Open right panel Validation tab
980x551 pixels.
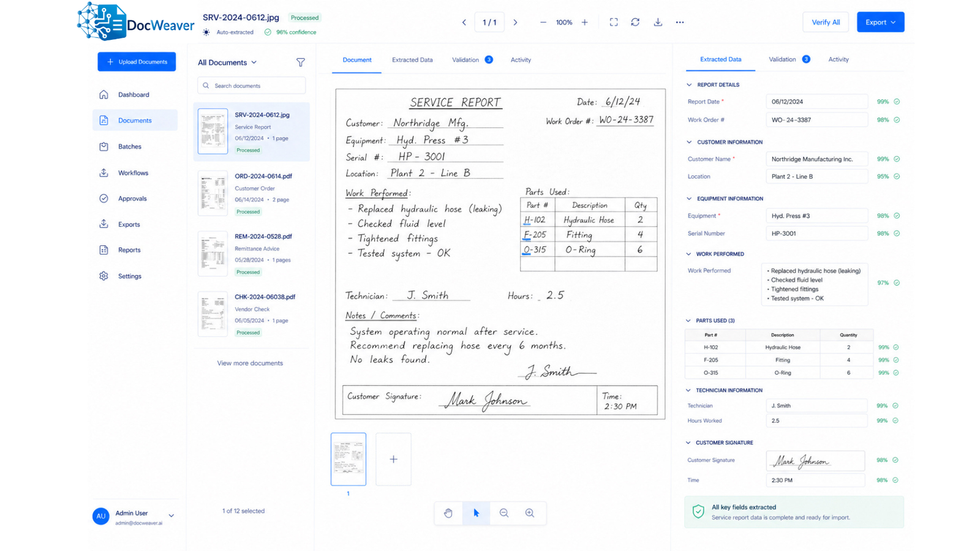(x=789, y=59)
